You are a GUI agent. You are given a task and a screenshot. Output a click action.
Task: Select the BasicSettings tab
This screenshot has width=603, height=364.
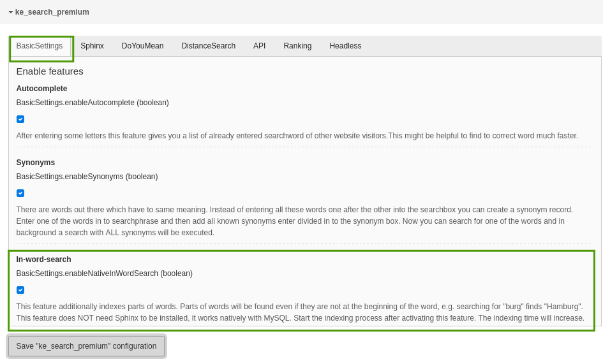[x=40, y=46]
